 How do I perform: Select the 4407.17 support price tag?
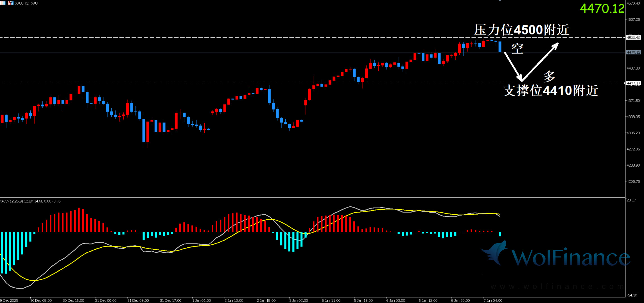click(x=633, y=83)
